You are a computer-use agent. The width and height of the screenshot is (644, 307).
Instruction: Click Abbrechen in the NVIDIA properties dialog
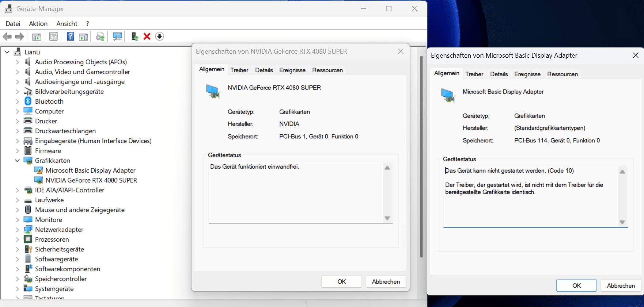pyautogui.click(x=386, y=281)
